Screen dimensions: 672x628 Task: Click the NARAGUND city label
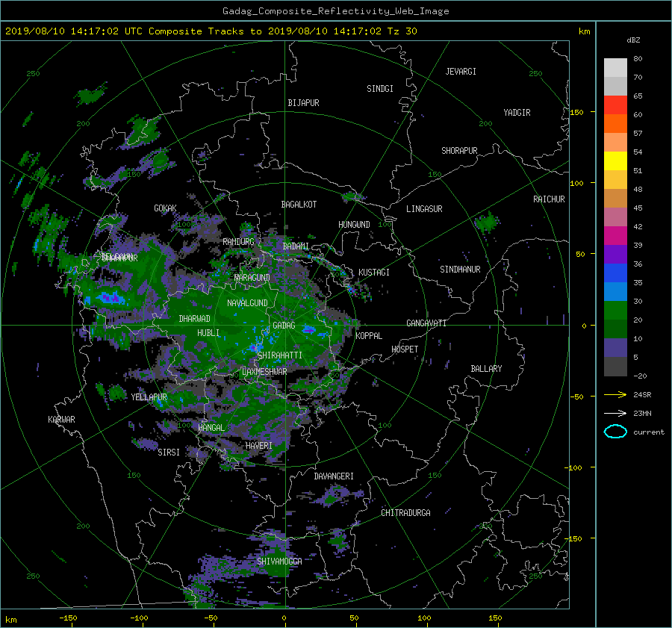coord(252,278)
